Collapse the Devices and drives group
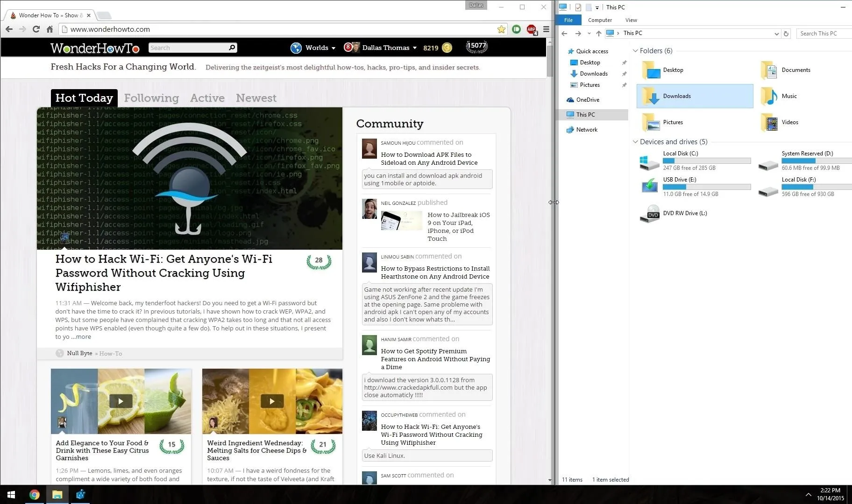Screen dimensions: 852x504 point(635,141)
